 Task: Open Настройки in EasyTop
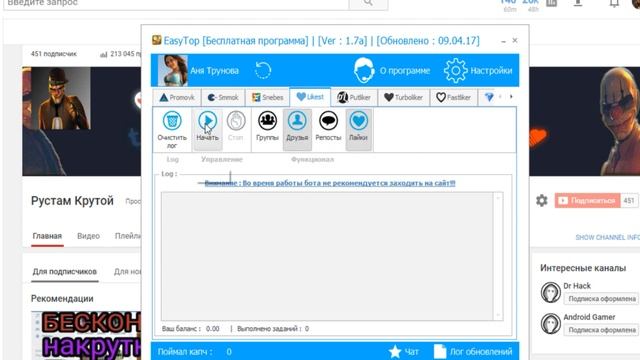(x=478, y=71)
